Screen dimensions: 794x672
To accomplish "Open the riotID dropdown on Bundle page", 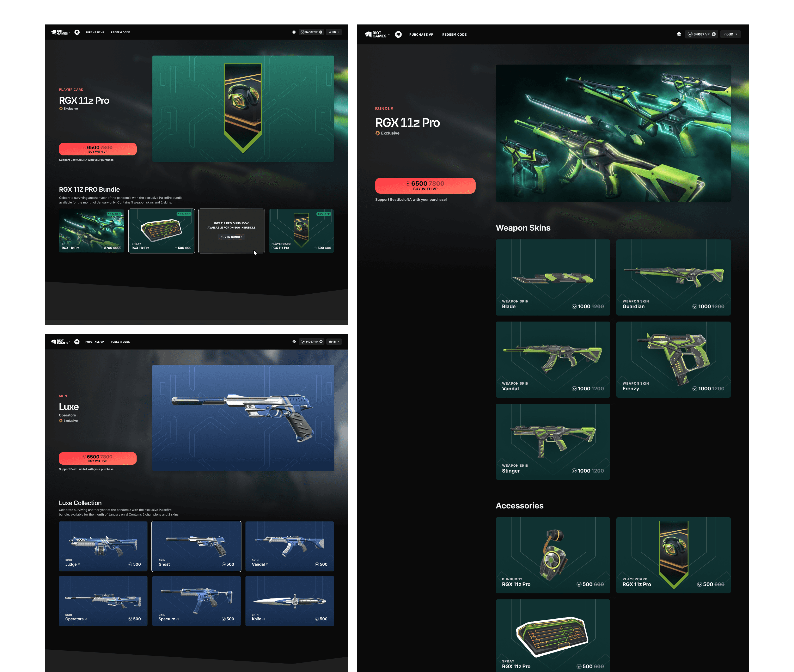I will tap(730, 34).
